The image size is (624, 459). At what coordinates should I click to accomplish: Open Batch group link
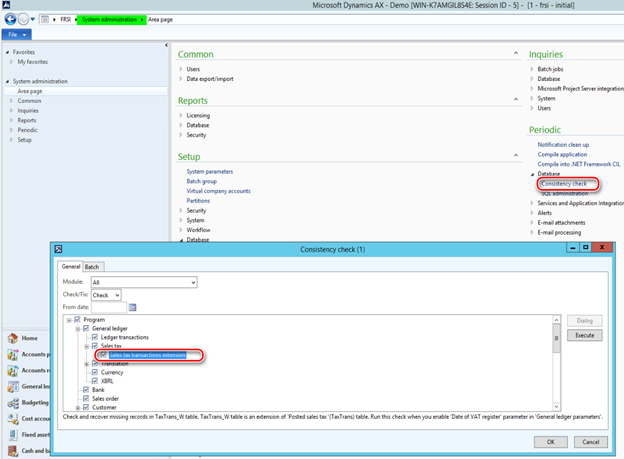202,181
